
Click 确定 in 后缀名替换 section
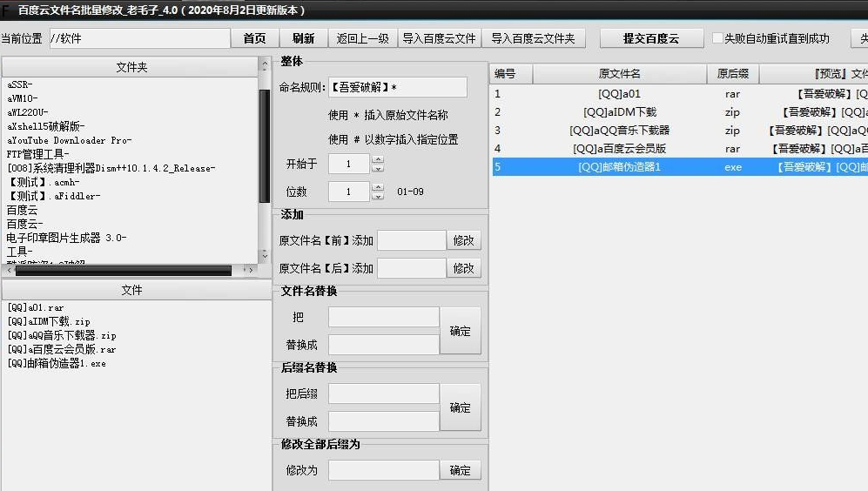pos(460,407)
